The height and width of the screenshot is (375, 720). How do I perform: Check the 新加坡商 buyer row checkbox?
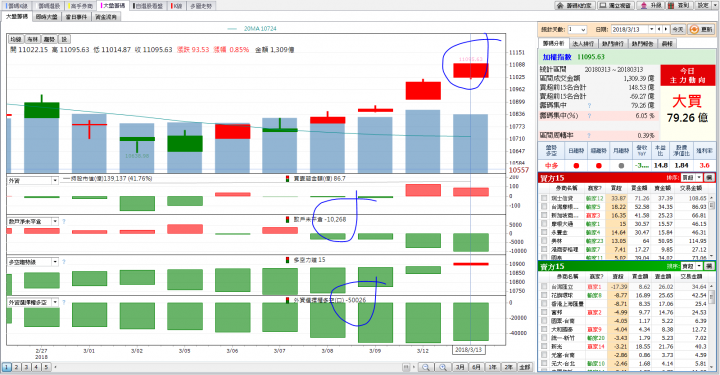click(544, 215)
